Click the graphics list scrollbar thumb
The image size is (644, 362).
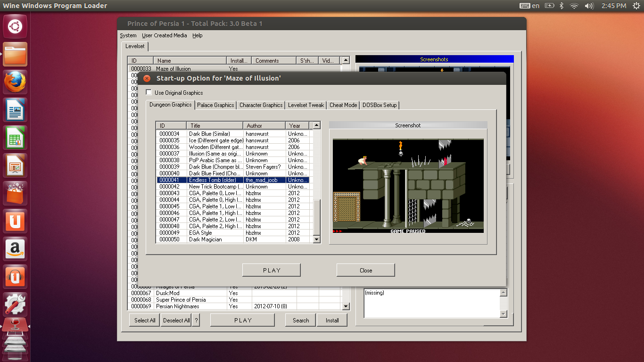(316, 217)
